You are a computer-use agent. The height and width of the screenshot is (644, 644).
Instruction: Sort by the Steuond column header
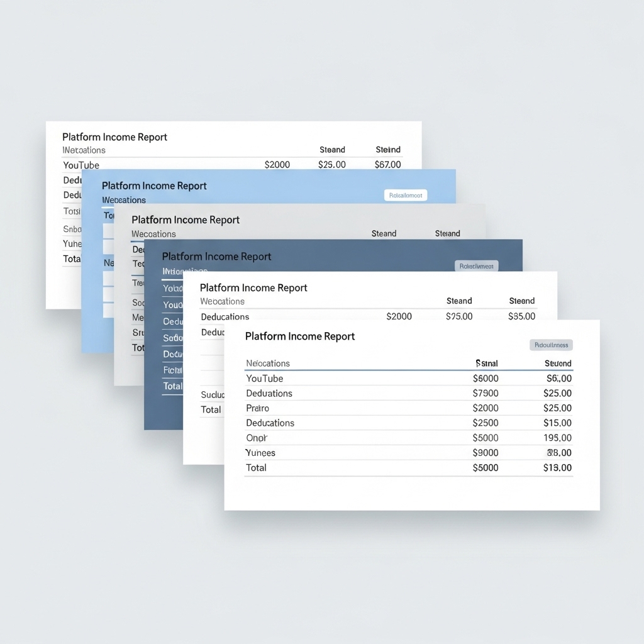click(x=558, y=364)
